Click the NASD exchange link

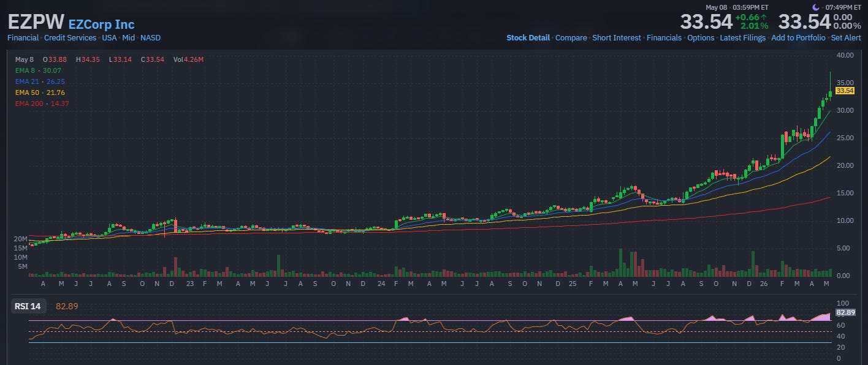coord(151,38)
